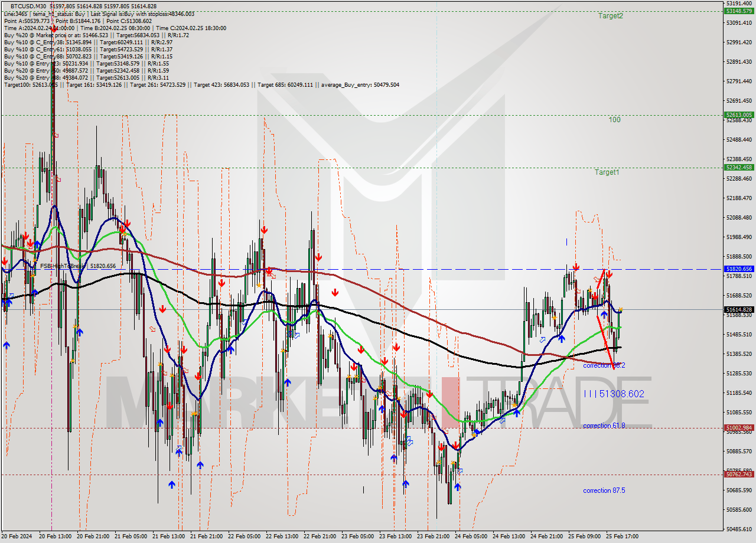Click the '20 Feb 13:00' time axis label

pos(55,537)
